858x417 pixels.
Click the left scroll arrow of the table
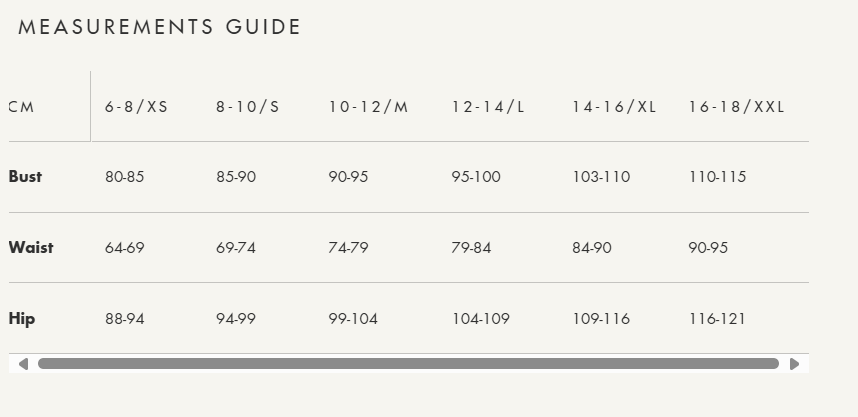tap(23, 364)
